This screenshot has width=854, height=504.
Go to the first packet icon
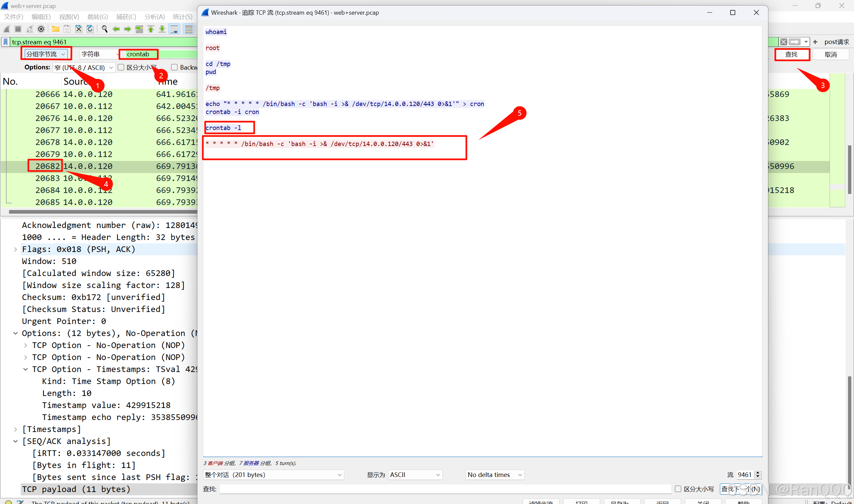click(150, 29)
